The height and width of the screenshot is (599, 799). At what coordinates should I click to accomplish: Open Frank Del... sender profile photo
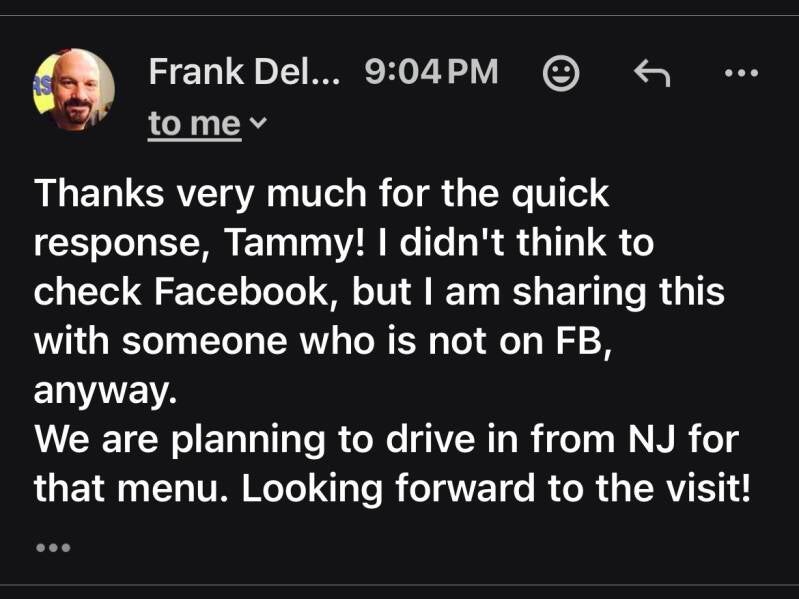point(74,89)
